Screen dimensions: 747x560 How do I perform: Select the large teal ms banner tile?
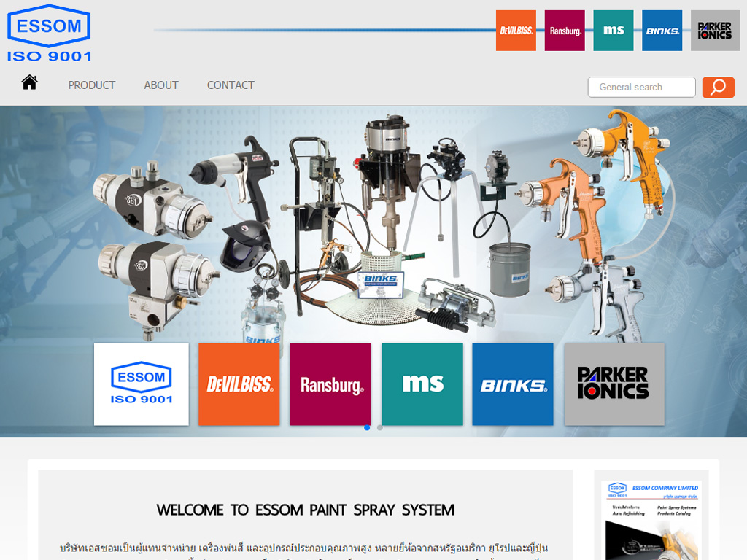(x=422, y=384)
